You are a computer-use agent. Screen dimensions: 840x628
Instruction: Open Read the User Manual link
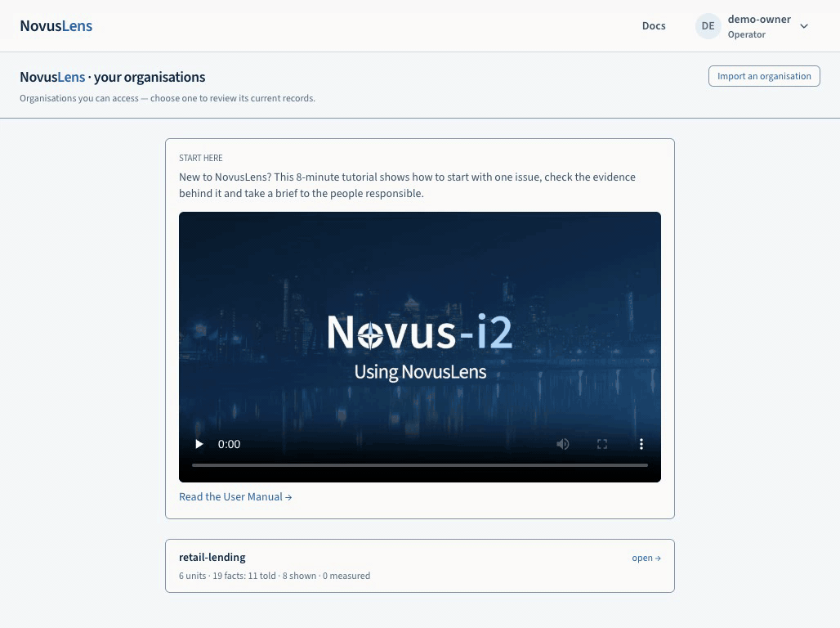tap(235, 496)
